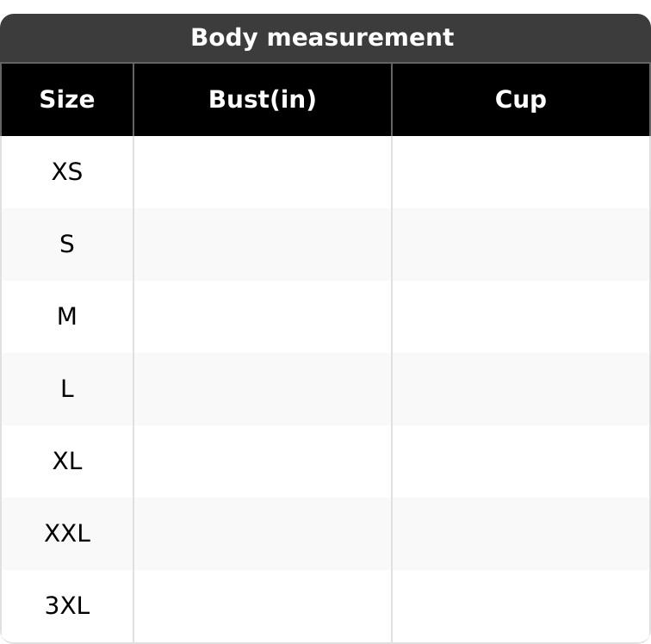This screenshot has width=651, height=644.
Task: Click the 3XL size cell
Action: click(67, 606)
